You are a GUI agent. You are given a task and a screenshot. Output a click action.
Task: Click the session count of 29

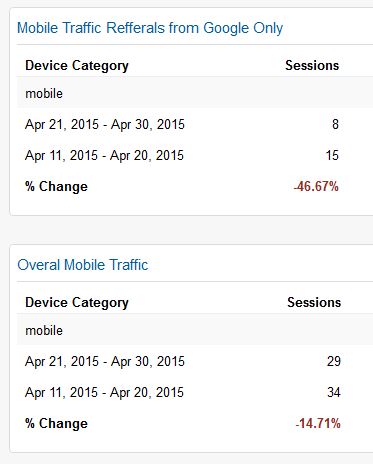pos(334,361)
